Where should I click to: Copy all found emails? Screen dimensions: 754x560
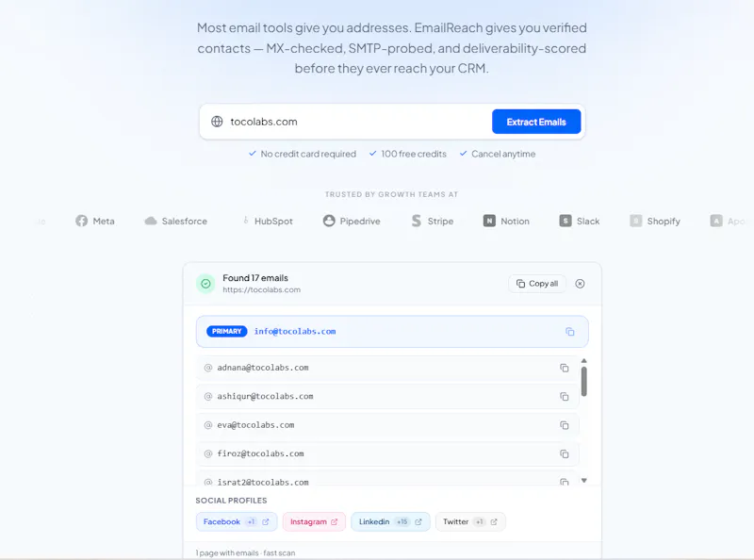tap(537, 284)
